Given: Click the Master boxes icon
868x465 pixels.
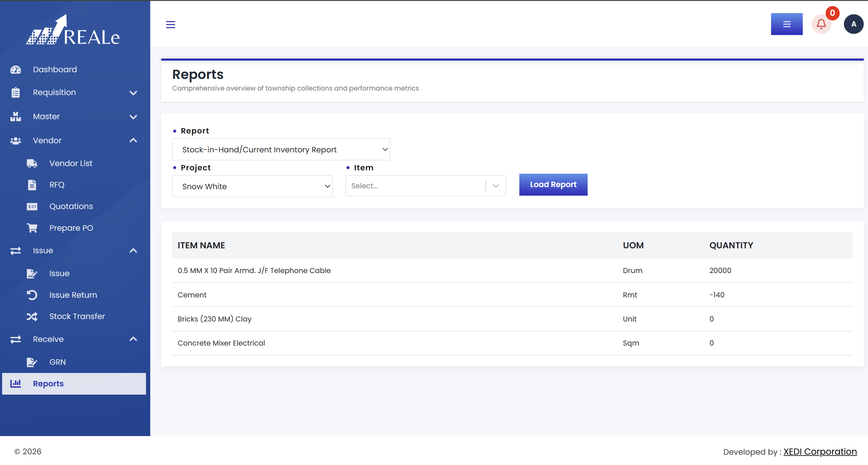Looking at the screenshot, I should (16, 116).
